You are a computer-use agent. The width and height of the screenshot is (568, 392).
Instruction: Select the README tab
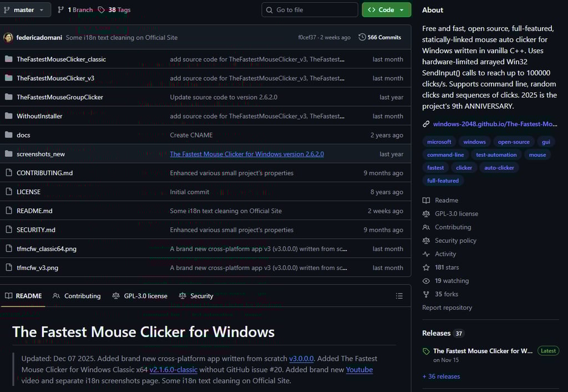(x=23, y=296)
